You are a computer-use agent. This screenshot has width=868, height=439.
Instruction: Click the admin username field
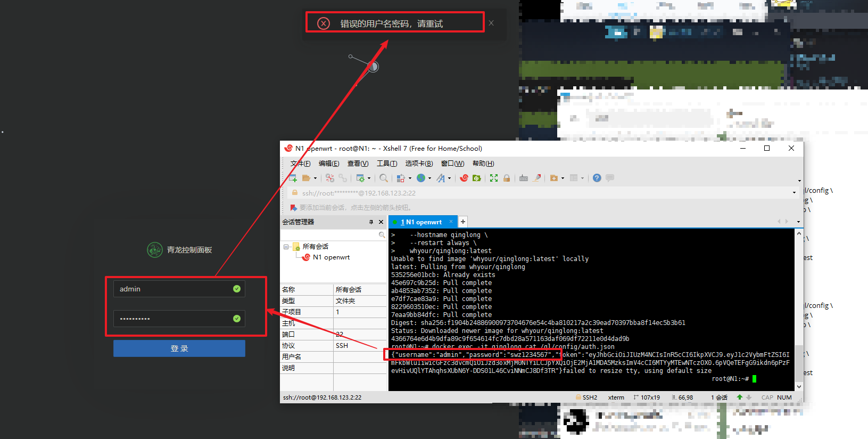tap(179, 289)
